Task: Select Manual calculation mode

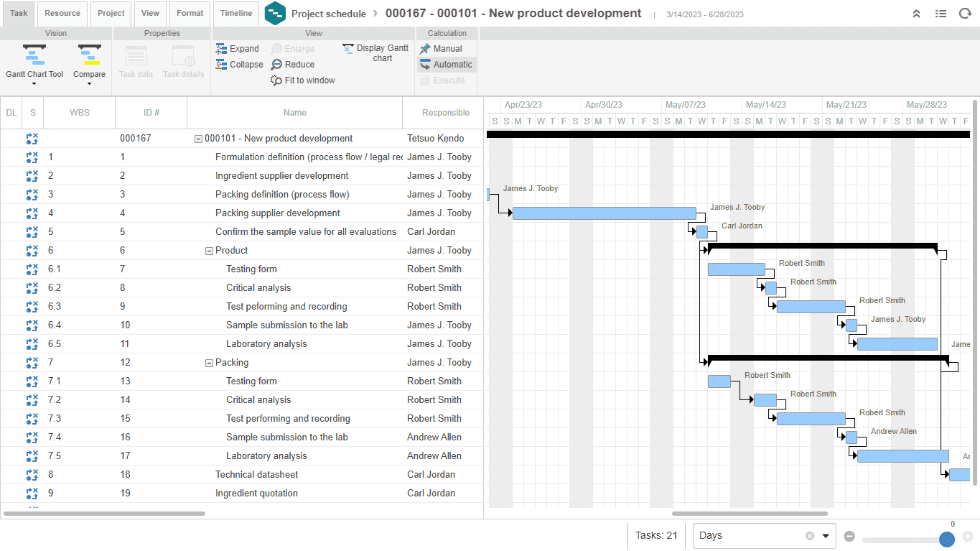Action: click(425, 49)
